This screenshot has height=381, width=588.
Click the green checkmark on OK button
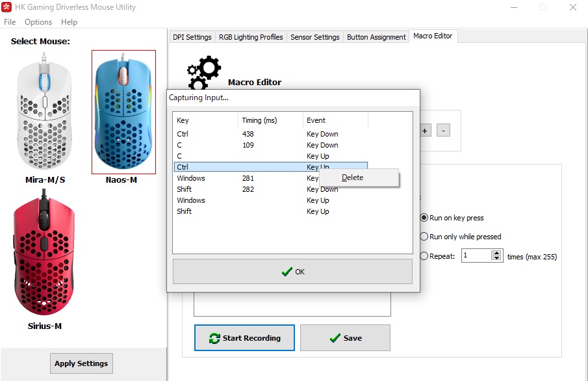(x=287, y=271)
